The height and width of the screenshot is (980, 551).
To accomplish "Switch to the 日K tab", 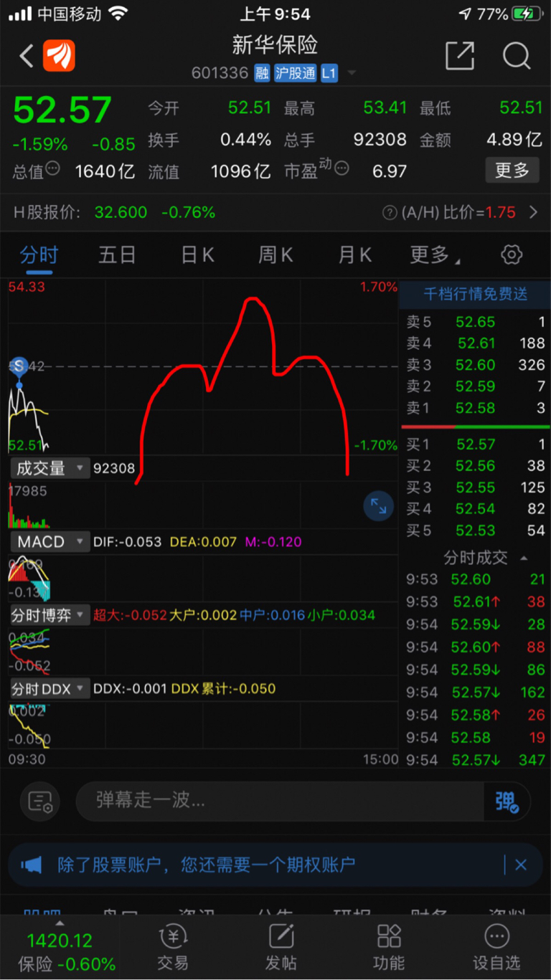I will pos(197,254).
